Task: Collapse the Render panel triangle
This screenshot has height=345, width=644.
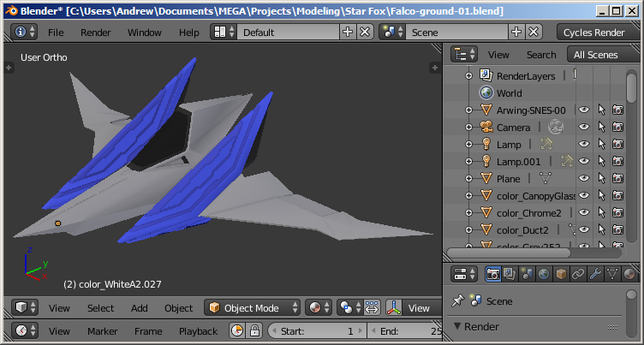Action: click(457, 326)
